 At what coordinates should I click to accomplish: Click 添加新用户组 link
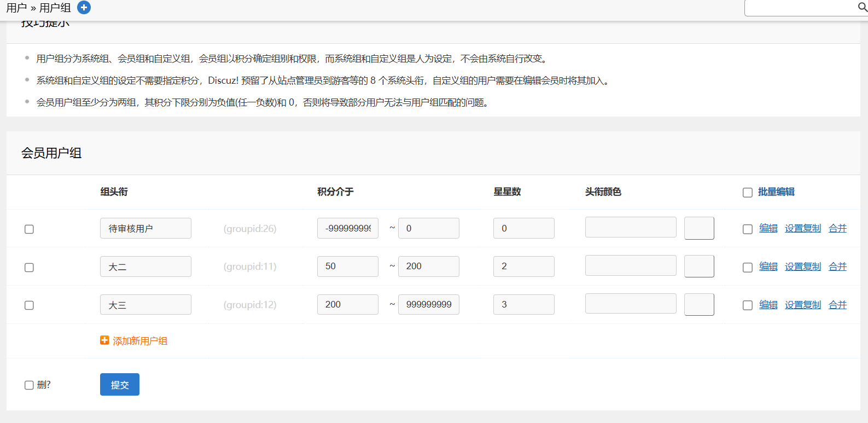coord(139,341)
